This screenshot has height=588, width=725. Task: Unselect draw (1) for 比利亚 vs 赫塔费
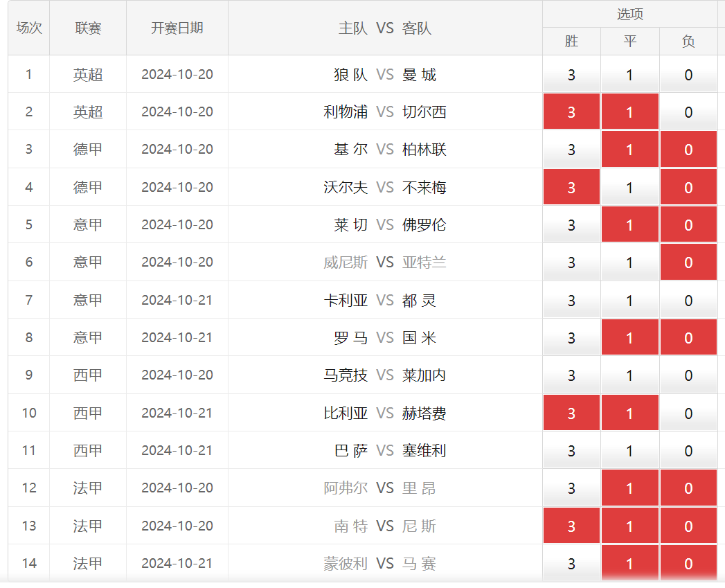[629, 413]
